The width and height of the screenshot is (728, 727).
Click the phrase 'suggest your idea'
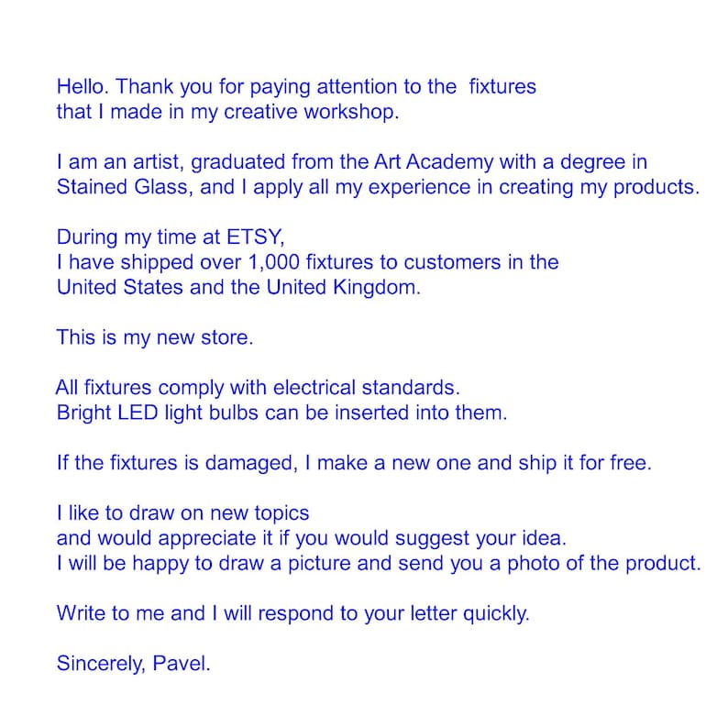479,538
